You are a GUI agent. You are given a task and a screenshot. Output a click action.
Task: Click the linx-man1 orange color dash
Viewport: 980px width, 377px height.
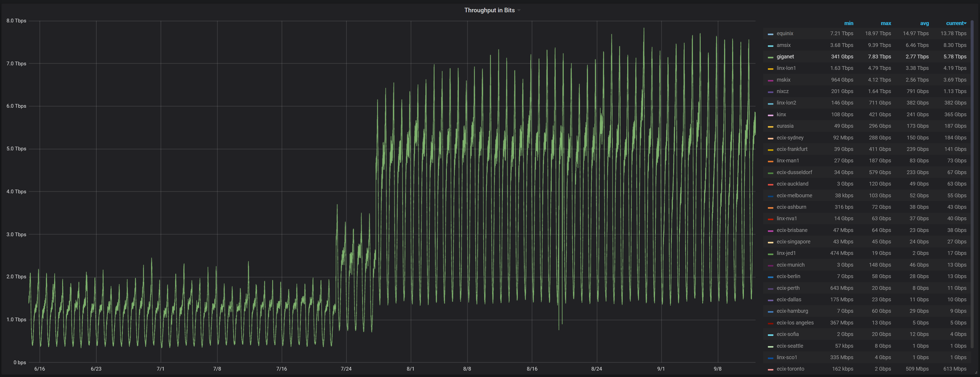coord(770,162)
